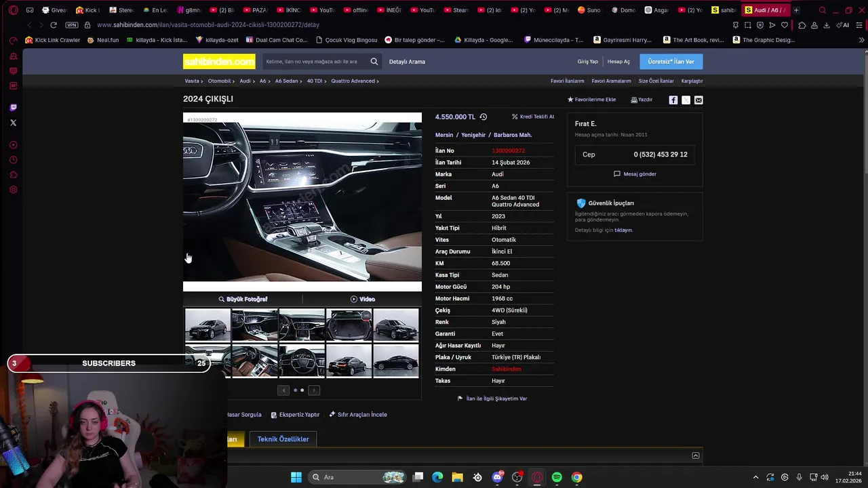
Task: Click the sahibinden.com logo
Action: click(219, 62)
